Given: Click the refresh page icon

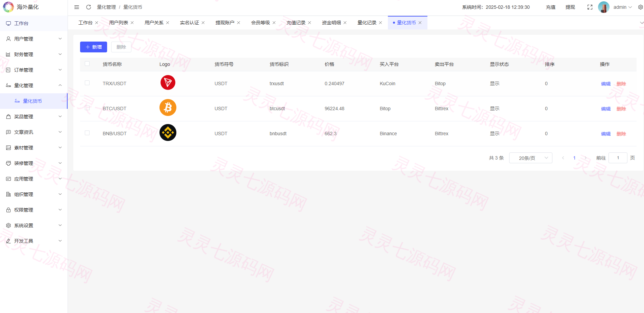Looking at the screenshot, I should [89, 7].
